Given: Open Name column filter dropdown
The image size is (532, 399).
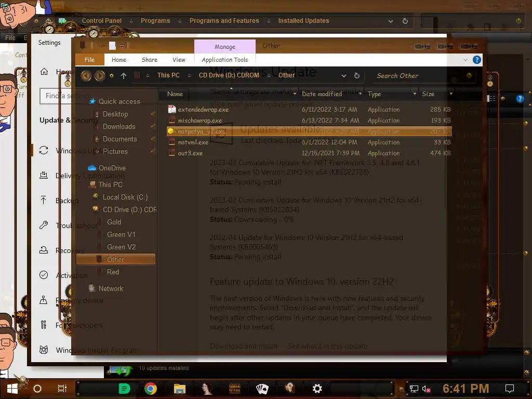Looking at the screenshot, I should 295,94.
